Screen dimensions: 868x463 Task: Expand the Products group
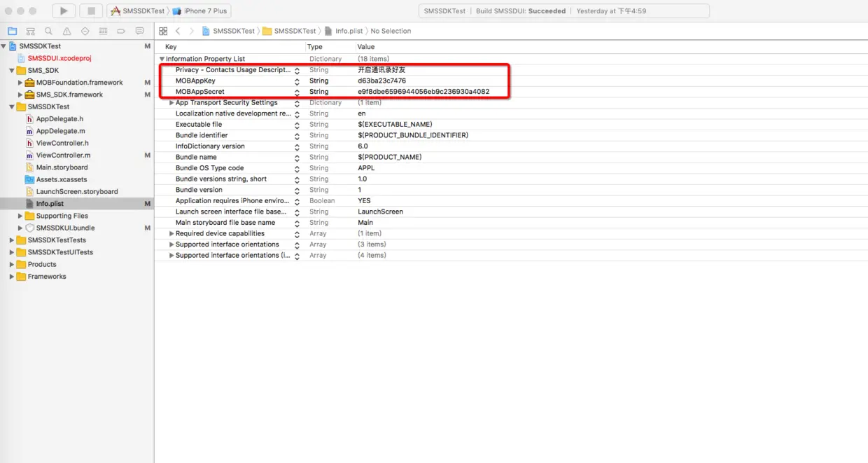click(12, 264)
